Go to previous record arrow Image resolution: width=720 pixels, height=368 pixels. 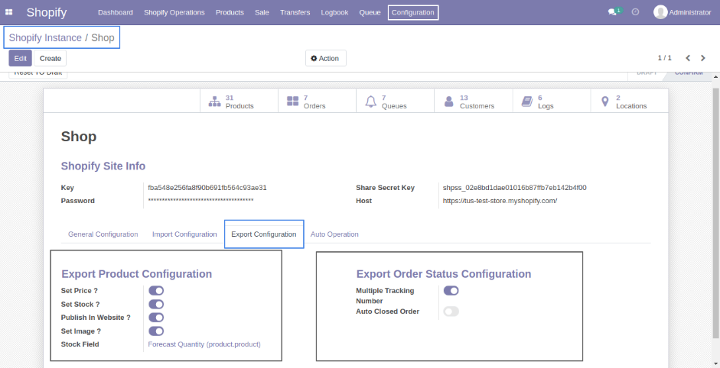click(x=688, y=58)
